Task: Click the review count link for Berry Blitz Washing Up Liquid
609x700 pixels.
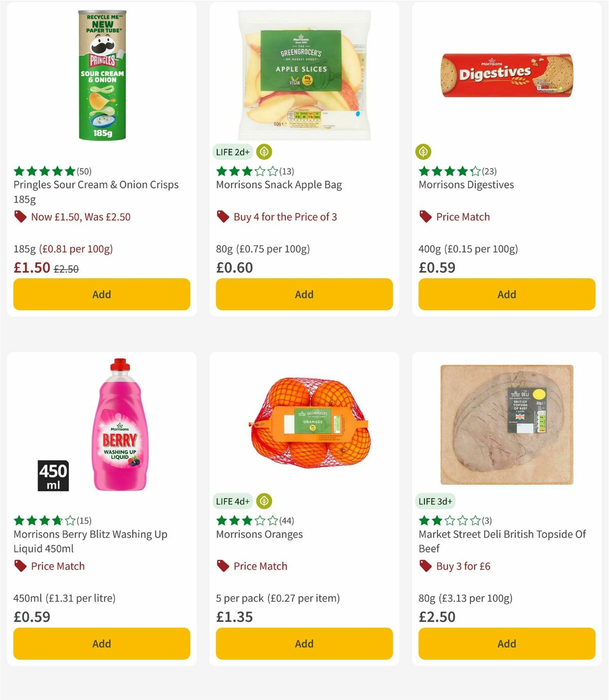Action: coord(84,520)
